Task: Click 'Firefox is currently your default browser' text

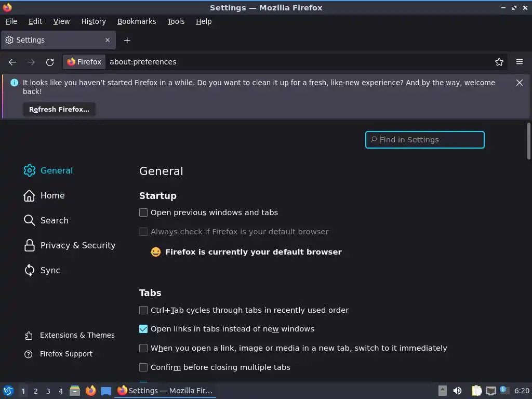Action: pos(253,252)
